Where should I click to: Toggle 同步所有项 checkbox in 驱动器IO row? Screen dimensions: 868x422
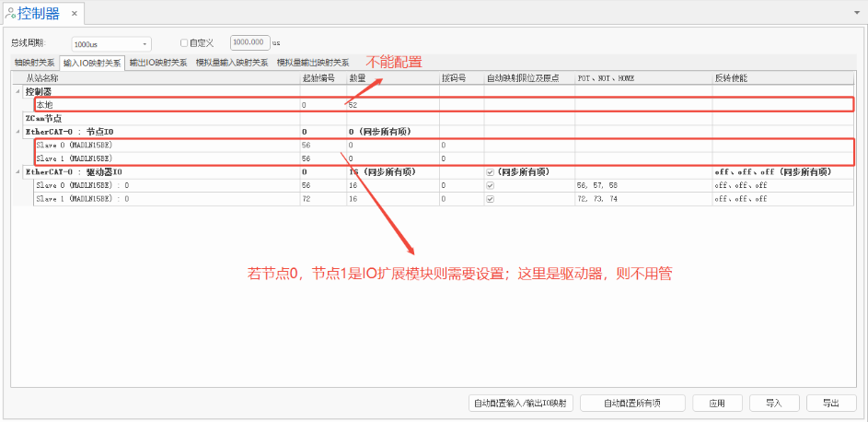[490, 172]
